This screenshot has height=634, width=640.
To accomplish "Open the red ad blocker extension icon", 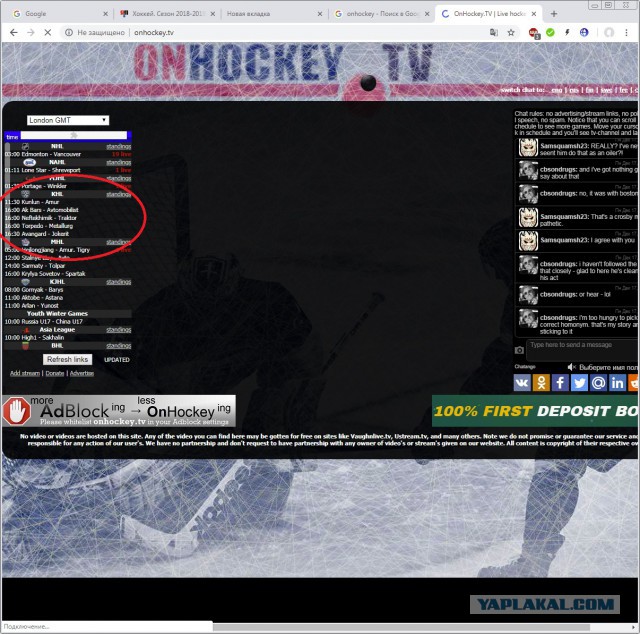I will click(533, 33).
